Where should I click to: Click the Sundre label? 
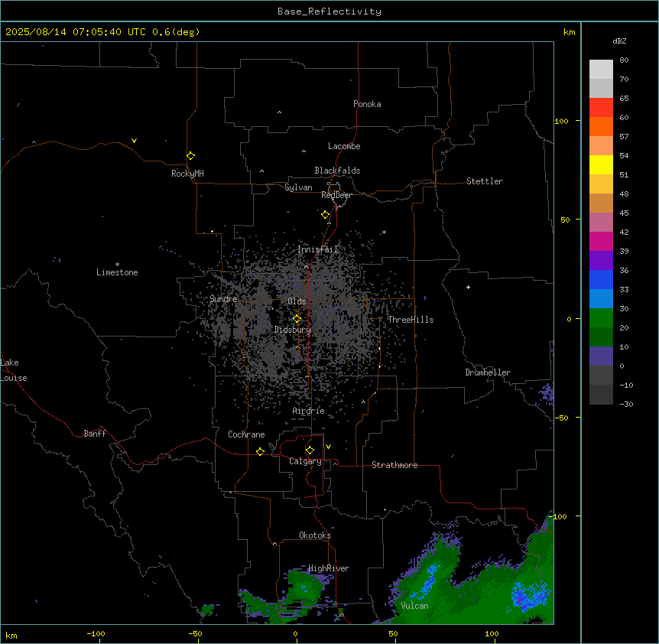[223, 299]
